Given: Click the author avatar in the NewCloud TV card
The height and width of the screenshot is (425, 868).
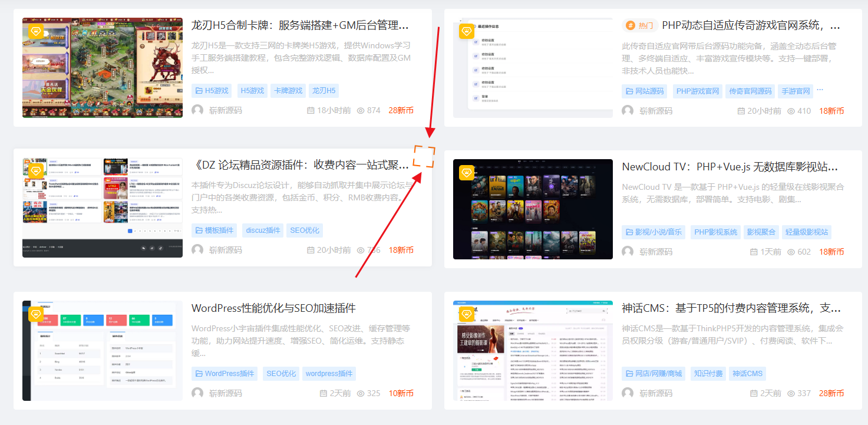Looking at the screenshot, I should point(628,252).
